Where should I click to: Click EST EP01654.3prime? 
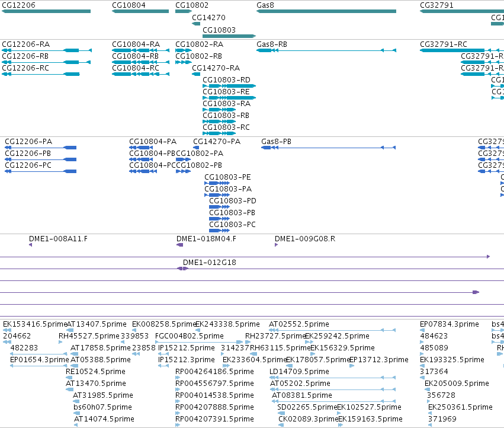[39, 366]
